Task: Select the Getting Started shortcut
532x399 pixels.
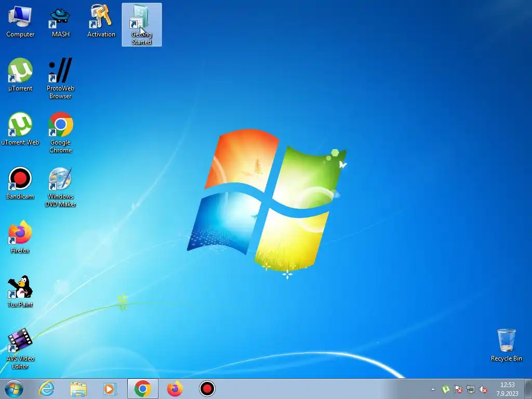Action: click(x=141, y=25)
